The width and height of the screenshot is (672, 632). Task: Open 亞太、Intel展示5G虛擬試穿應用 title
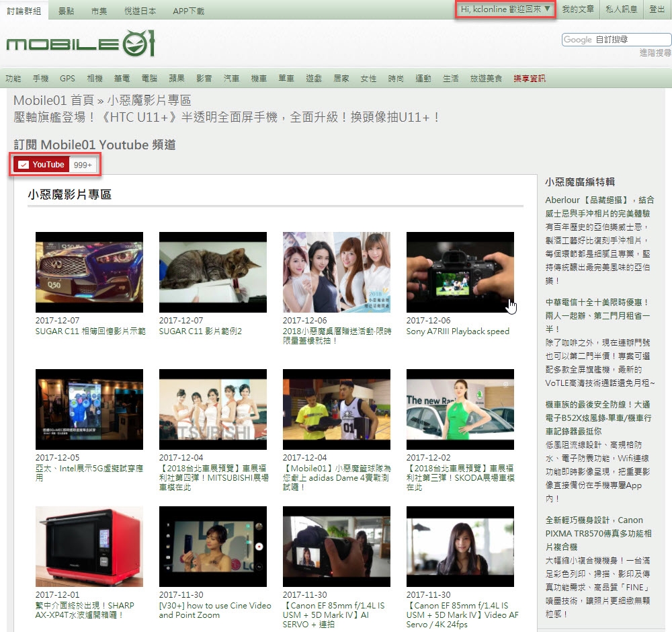click(89, 473)
